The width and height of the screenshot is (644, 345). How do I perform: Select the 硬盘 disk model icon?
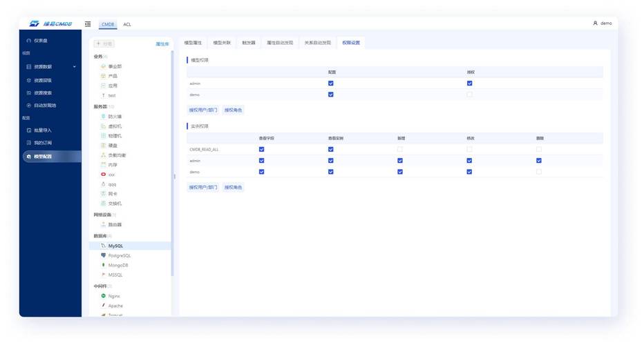coord(104,145)
